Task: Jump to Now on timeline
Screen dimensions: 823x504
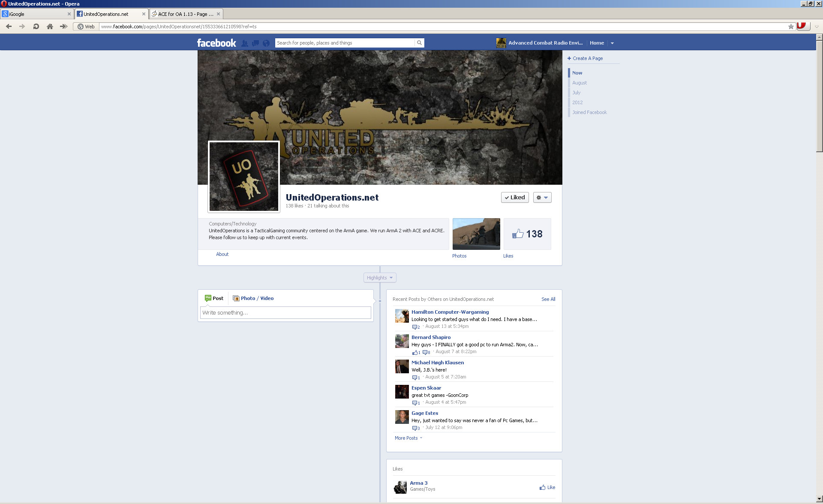Action: (x=577, y=73)
